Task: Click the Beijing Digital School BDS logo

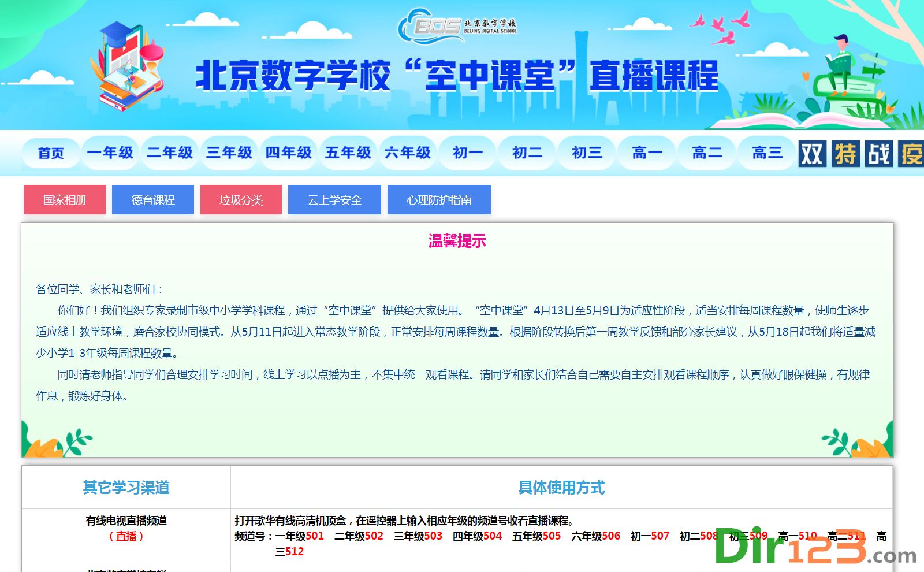Action: coord(457,25)
